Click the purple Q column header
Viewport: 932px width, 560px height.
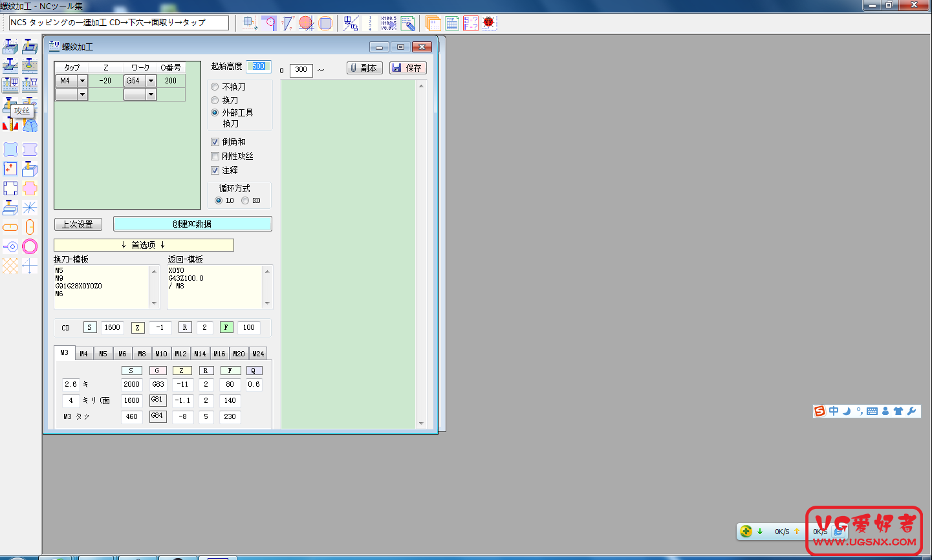click(x=253, y=371)
